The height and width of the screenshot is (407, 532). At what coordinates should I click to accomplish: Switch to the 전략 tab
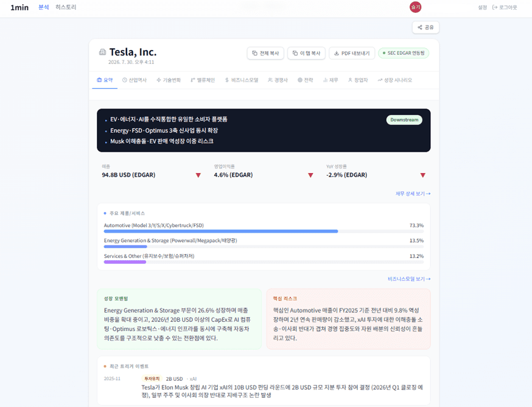tap(305, 80)
